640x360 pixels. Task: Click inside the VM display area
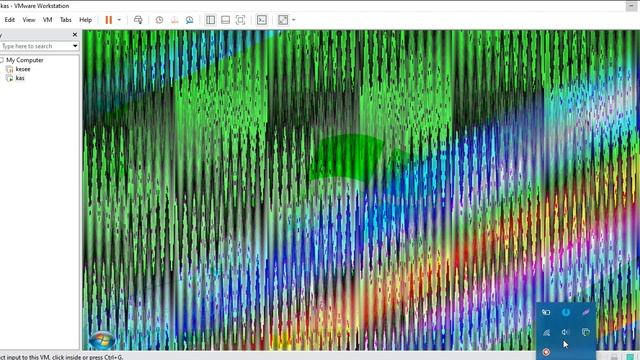(361, 190)
